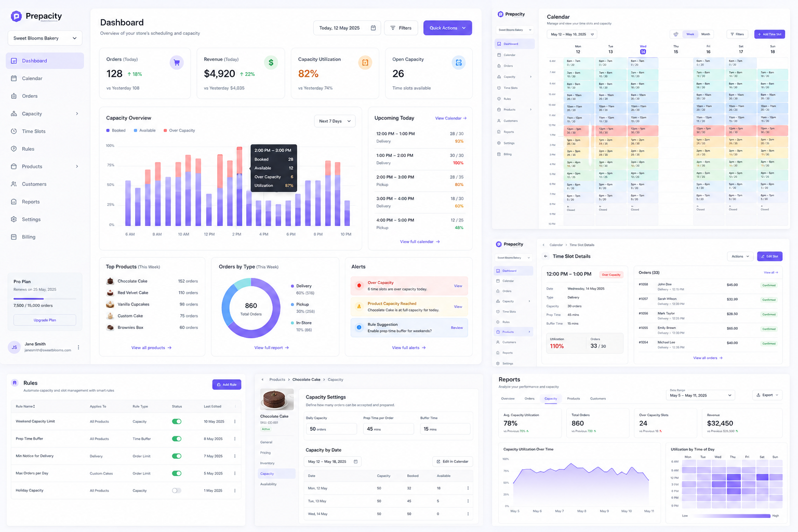Click Edit in Calendar button

click(x=453, y=461)
